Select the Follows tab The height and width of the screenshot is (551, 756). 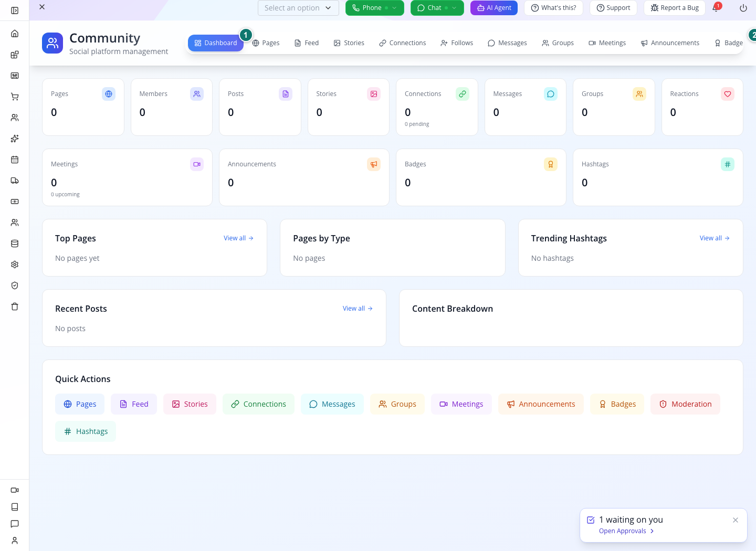point(457,43)
